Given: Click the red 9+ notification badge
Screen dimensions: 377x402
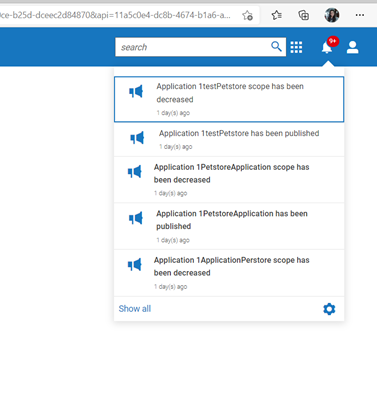Looking at the screenshot, I should coord(333,41).
